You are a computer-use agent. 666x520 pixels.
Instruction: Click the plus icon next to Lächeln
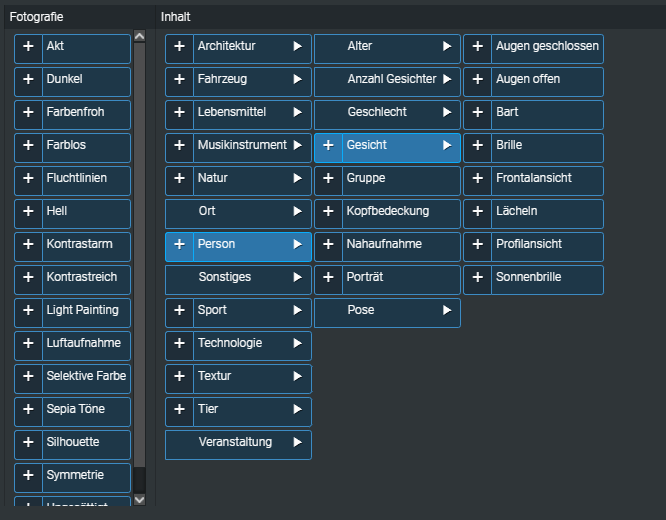[478, 213]
